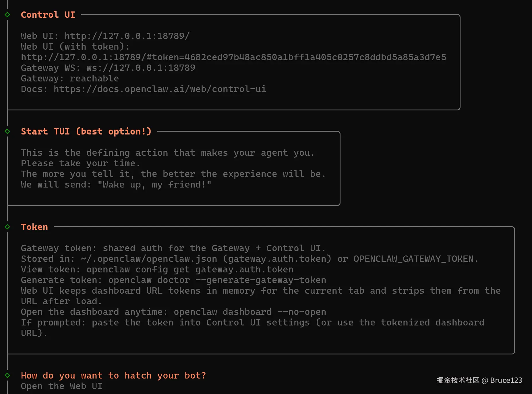Click the Bruce123 watermark text
This screenshot has height=394, width=532.
[x=506, y=380]
